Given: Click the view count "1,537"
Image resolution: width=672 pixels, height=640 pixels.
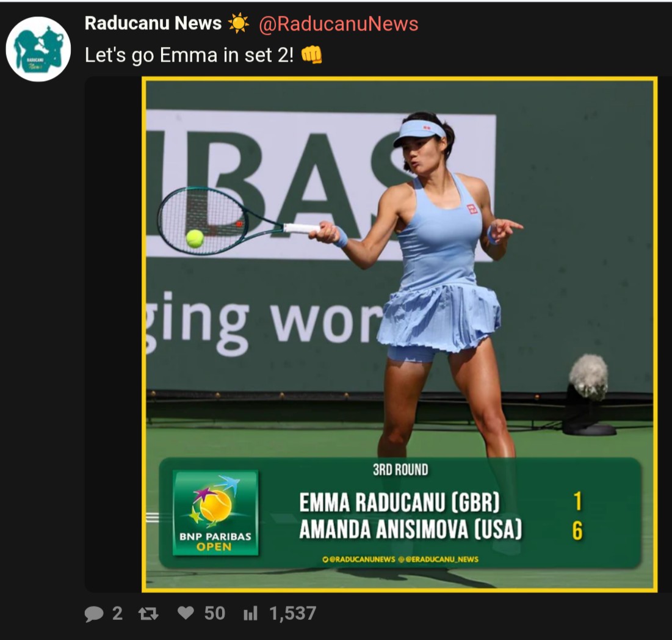Looking at the screenshot, I should 293,613.
